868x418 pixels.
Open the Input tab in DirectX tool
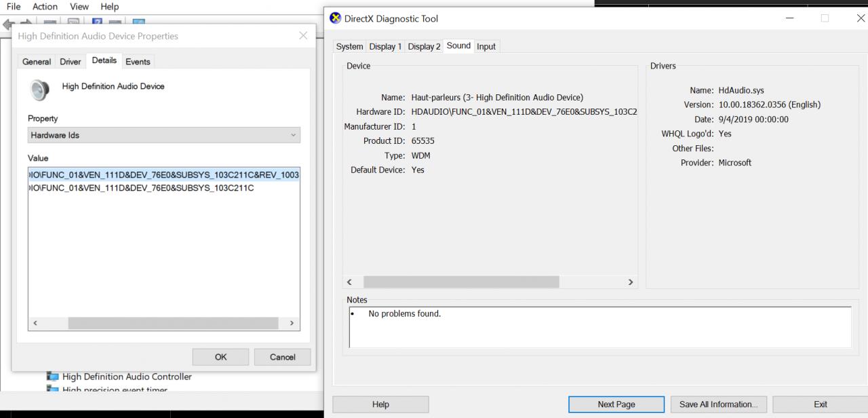(x=486, y=47)
